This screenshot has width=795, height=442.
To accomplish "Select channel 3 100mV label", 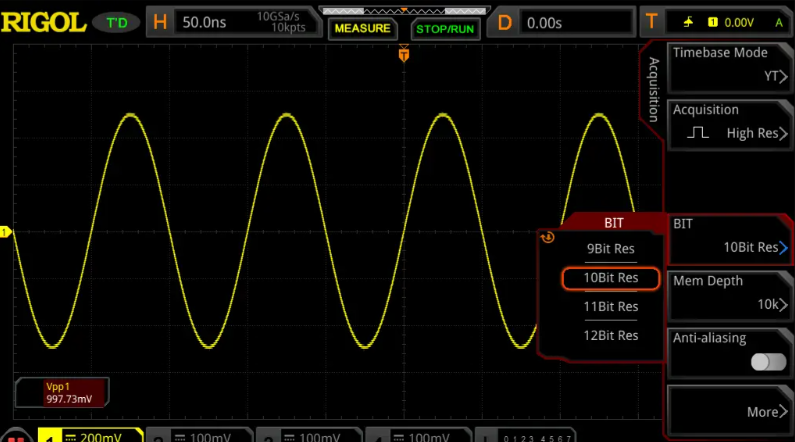I will pos(319,437).
